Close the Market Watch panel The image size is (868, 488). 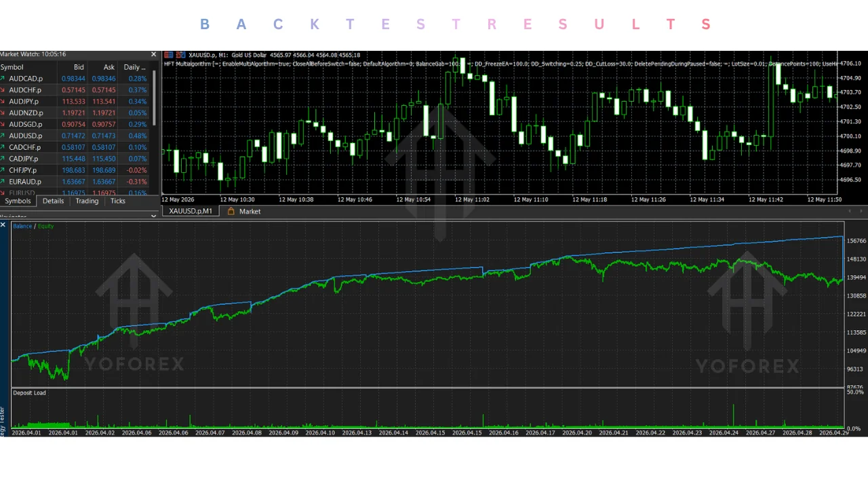(153, 54)
